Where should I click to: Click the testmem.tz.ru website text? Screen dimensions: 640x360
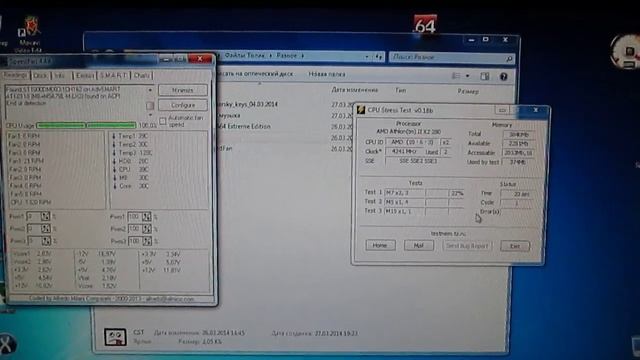point(448,233)
